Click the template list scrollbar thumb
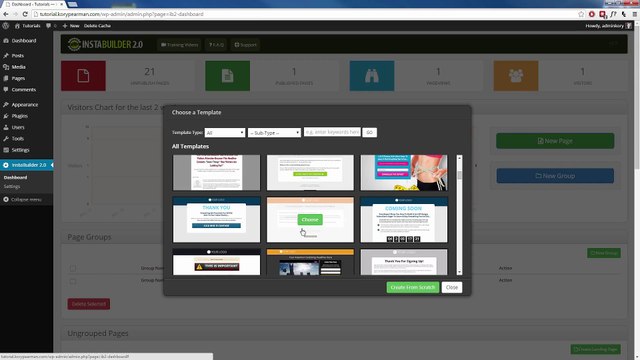Screen dimensions: 640x360 point(460,176)
